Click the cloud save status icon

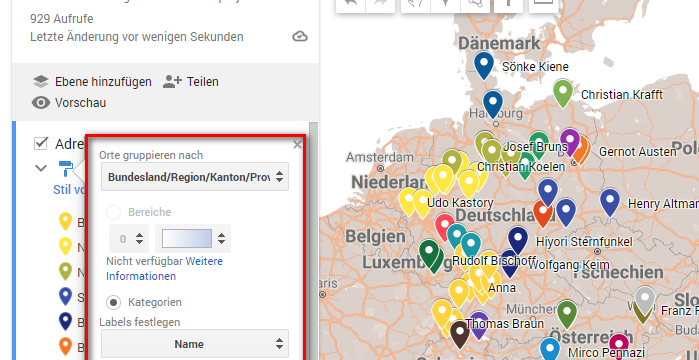tap(300, 37)
